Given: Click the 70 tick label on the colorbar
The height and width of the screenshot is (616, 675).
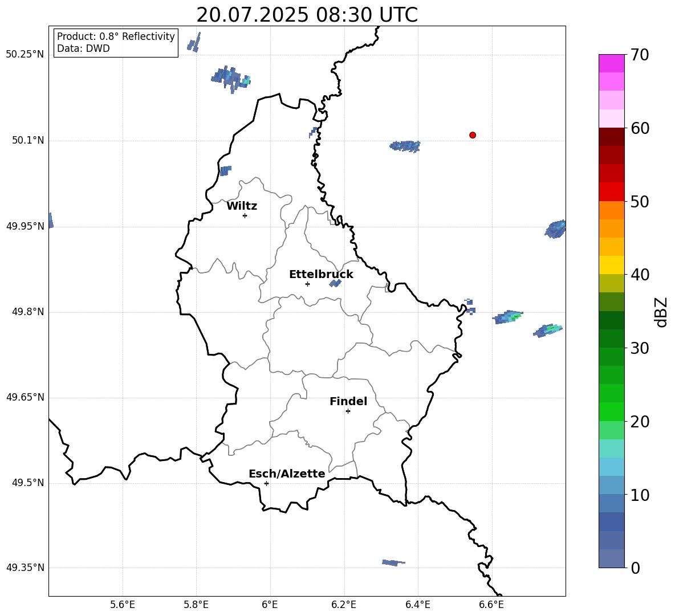Looking at the screenshot, I should pyautogui.click(x=640, y=55).
